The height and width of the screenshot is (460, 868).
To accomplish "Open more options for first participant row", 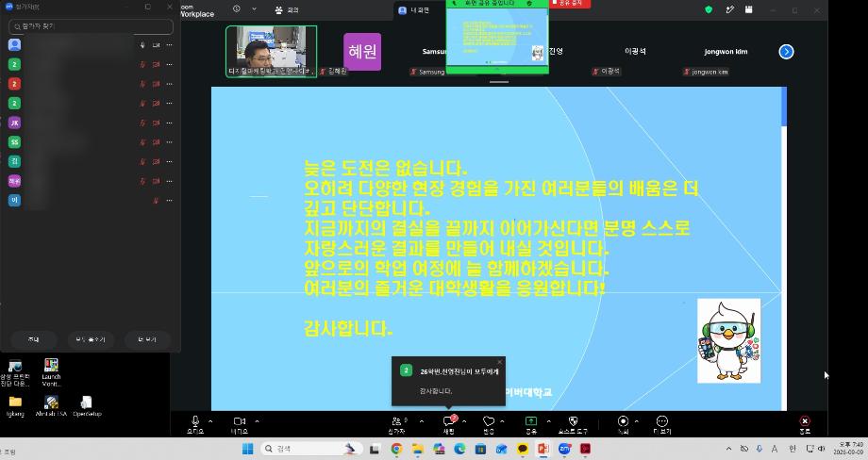I will (x=170, y=45).
